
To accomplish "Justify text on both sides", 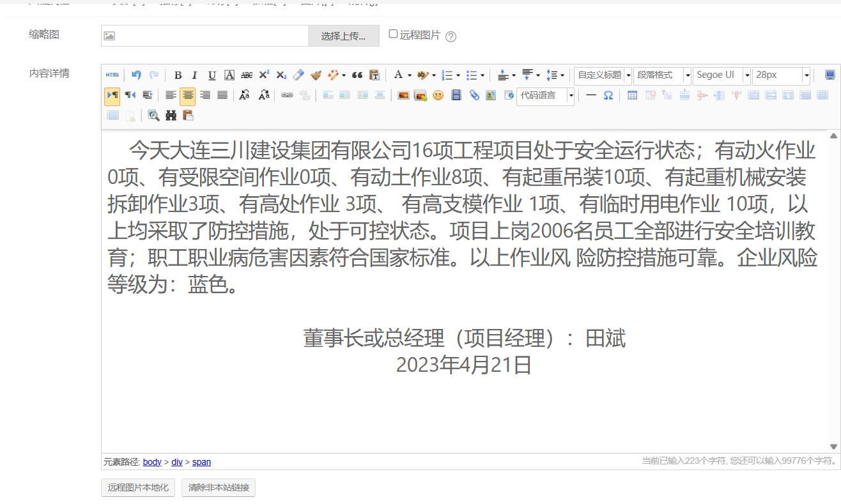I will click(222, 96).
